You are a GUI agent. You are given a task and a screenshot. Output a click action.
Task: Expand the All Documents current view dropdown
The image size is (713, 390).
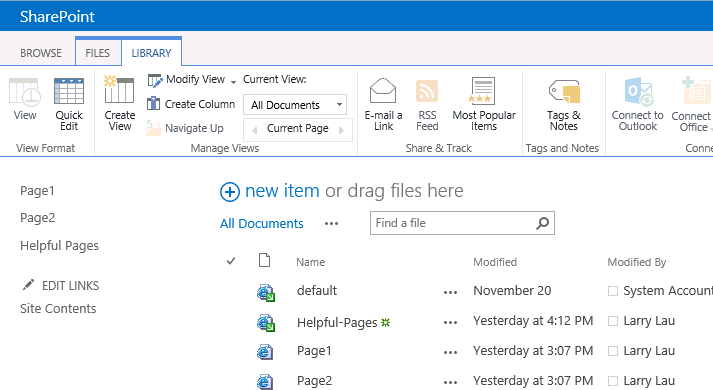[339, 105]
